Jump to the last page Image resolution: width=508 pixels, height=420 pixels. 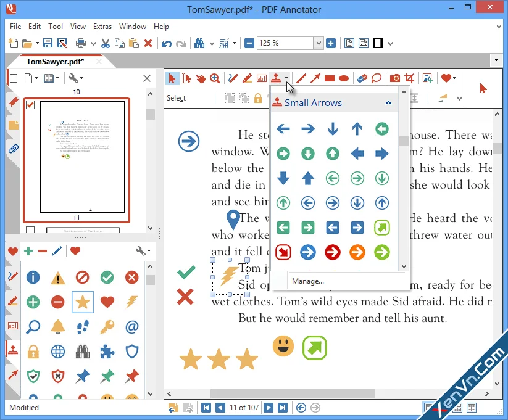283,408
